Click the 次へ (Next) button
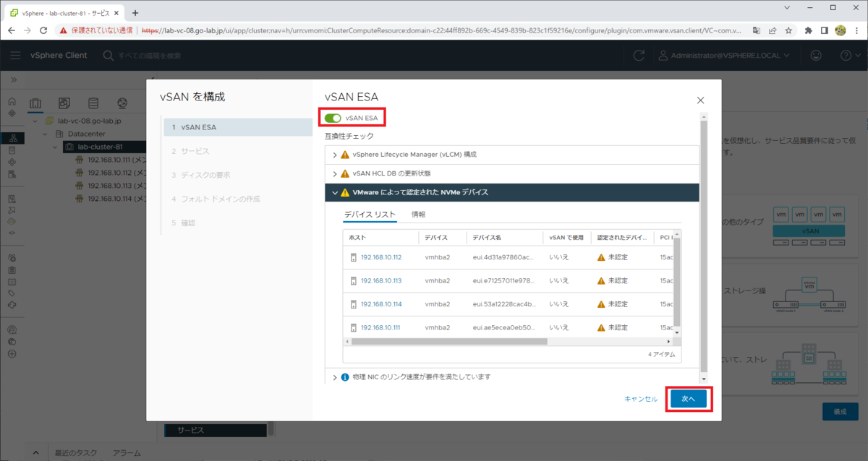 (x=688, y=399)
